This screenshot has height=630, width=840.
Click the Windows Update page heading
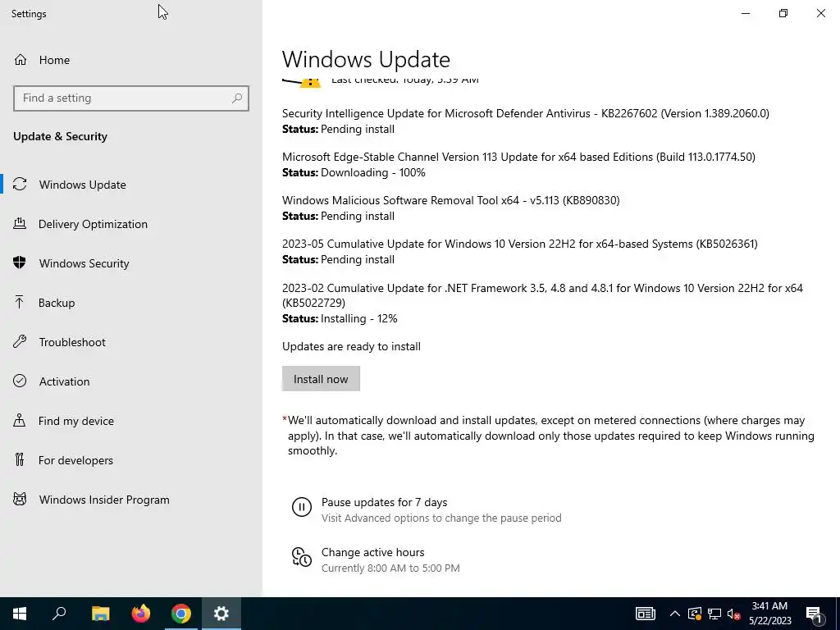tap(366, 59)
